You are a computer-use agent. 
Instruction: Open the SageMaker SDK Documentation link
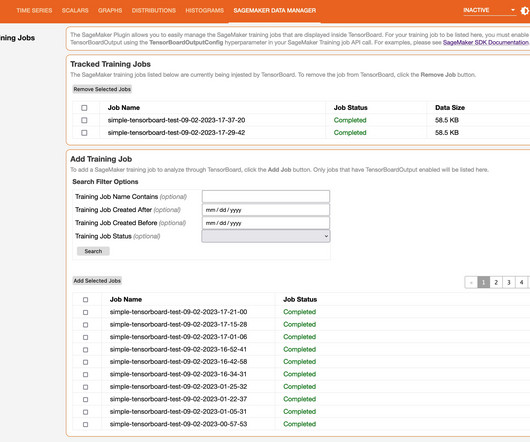(x=485, y=43)
